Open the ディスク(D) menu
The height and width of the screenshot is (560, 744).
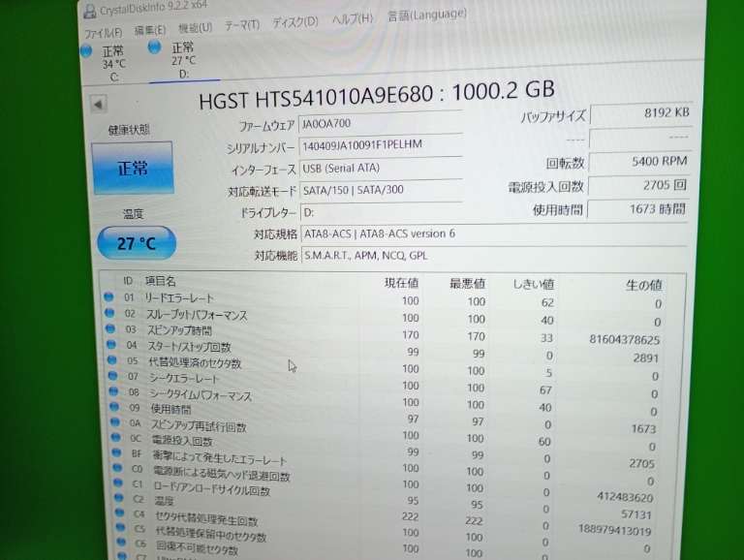(295, 22)
